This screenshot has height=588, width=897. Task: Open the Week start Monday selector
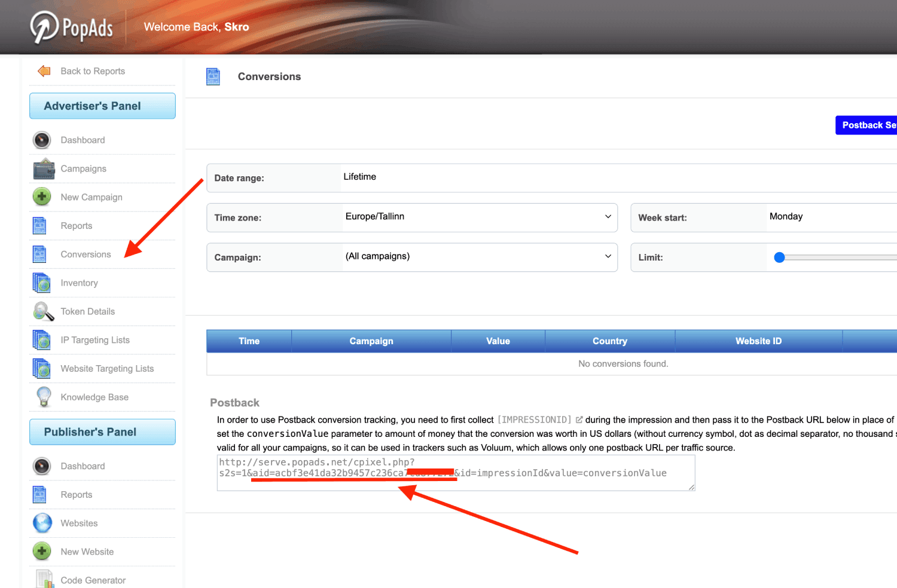pos(831,217)
